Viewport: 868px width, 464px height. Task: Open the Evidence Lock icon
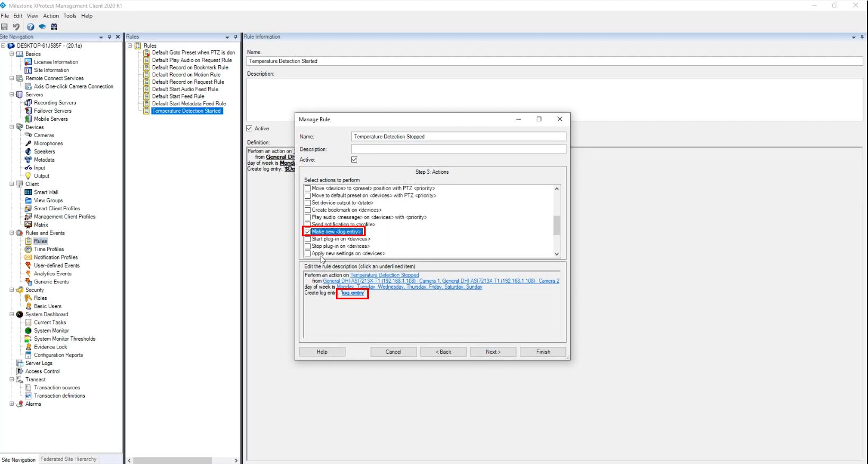pyautogui.click(x=29, y=347)
